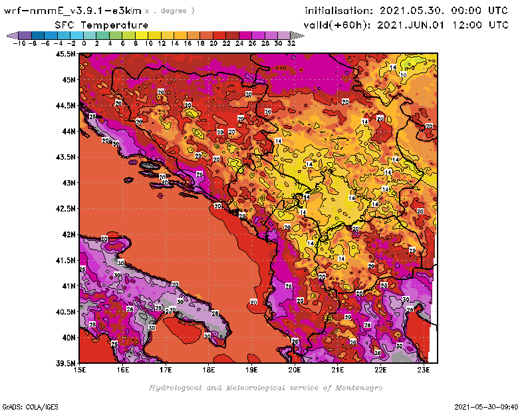Click the '10' contour label on the map

pyautogui.click(x=404, y=75)
